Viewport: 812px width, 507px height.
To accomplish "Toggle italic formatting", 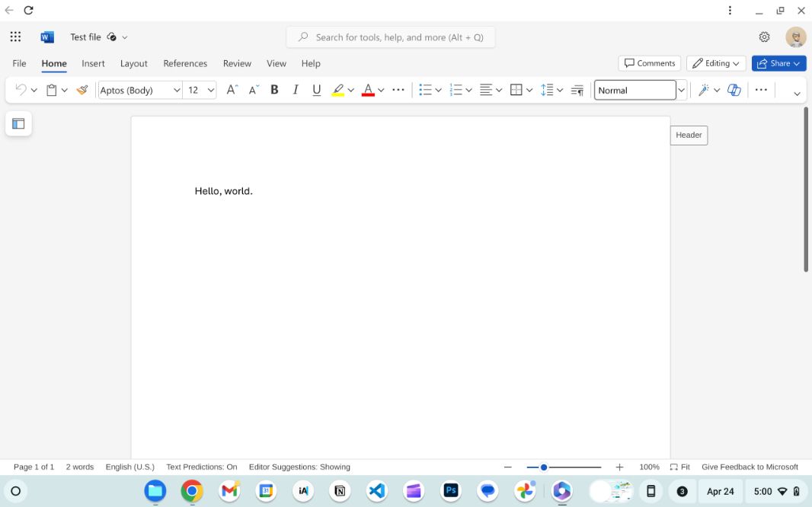I will 296,90.
